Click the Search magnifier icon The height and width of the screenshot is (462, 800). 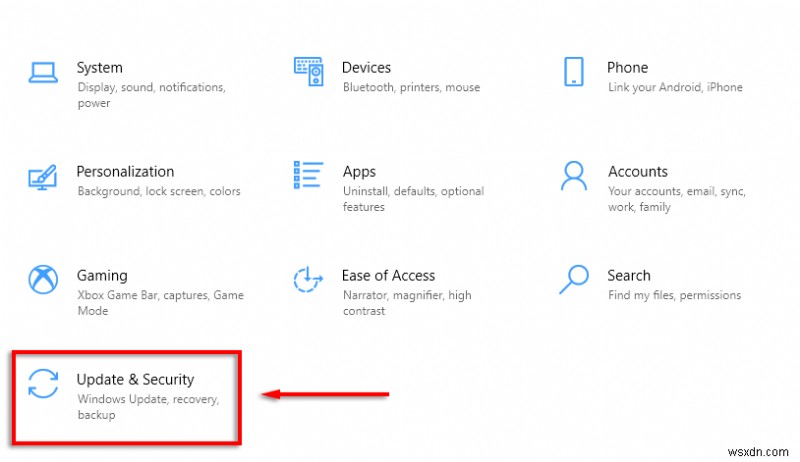(574, 279)
